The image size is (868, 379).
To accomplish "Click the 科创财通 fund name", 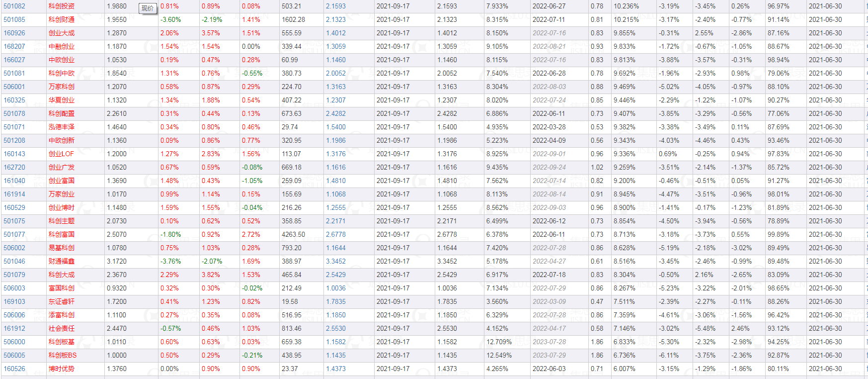I will (x=62, y=19).
